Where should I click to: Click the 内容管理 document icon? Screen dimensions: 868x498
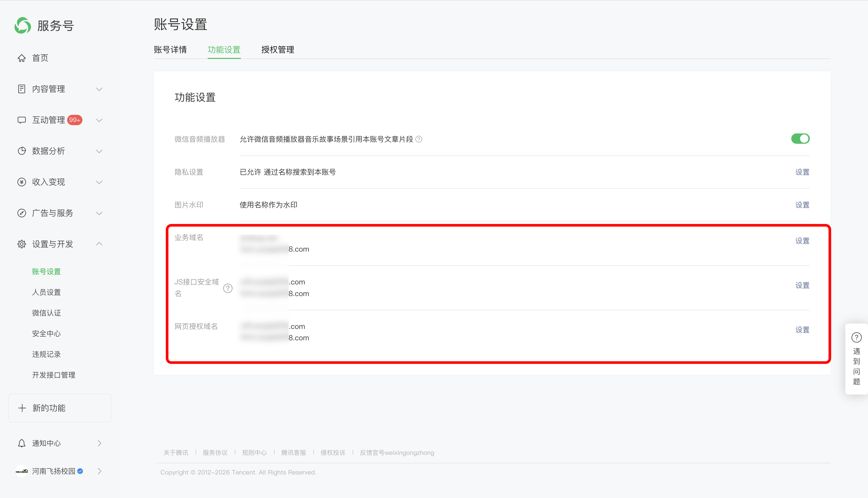tap(21, 89)
